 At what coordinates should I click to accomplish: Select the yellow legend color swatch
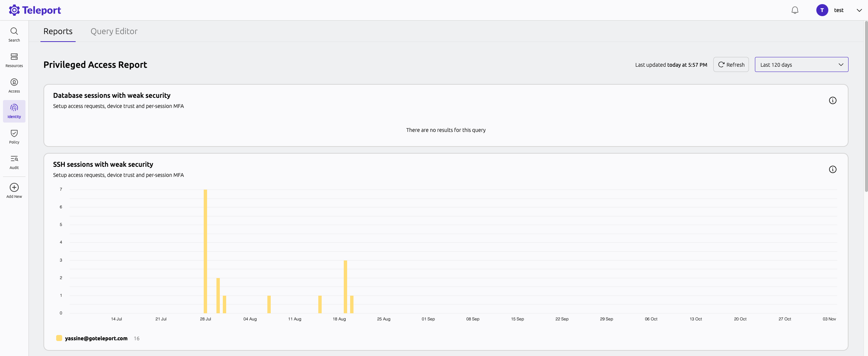[59, 338]
